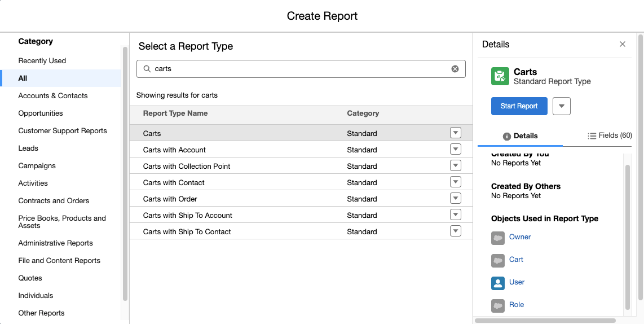Click the Report Type Name column header

(x=175, y=113)
